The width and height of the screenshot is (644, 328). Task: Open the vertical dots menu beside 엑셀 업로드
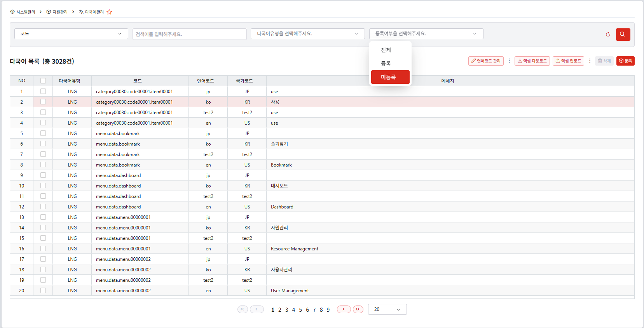tap(590, 61)
